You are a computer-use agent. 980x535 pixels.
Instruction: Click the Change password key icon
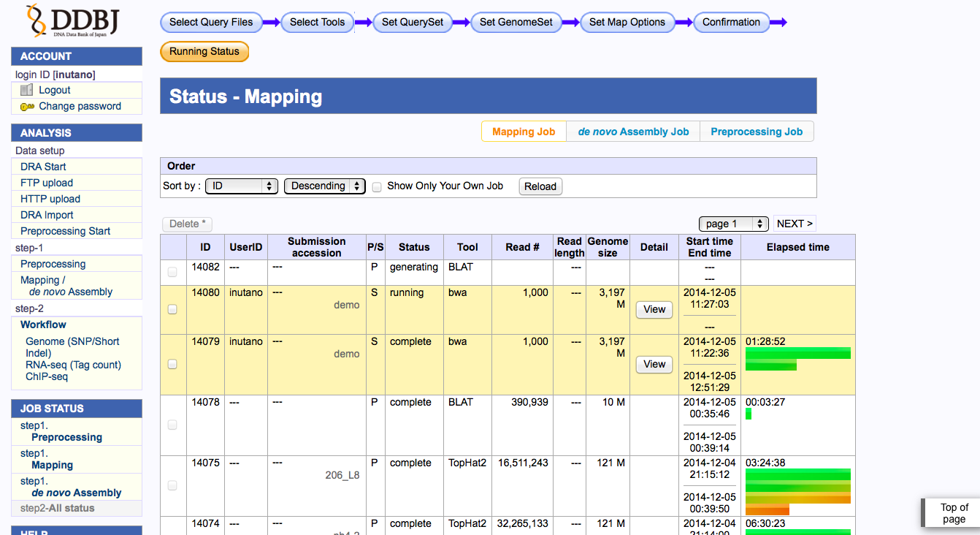[x=27, y=107]
